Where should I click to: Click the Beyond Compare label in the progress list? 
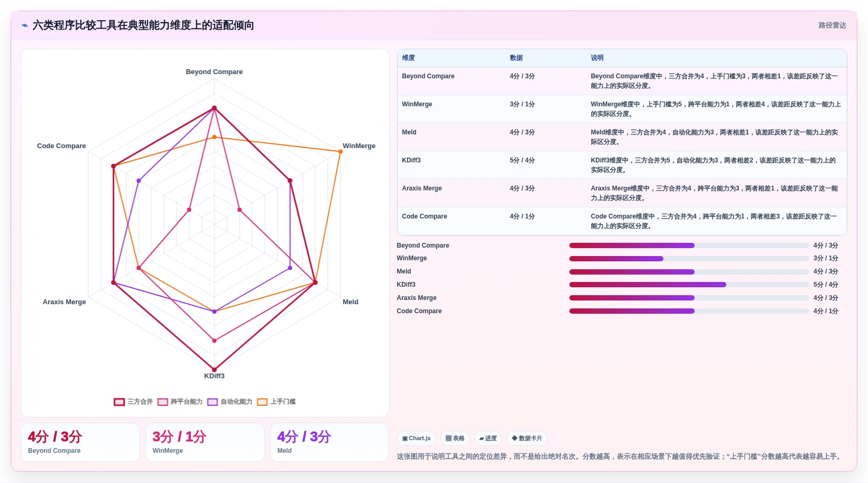coord(423,245)
